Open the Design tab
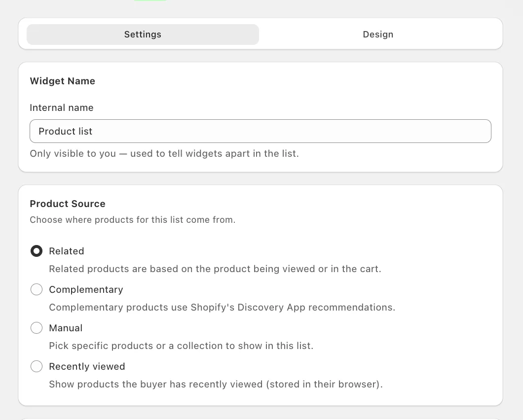This screenshot has height=420, width=523. point(378,35)
